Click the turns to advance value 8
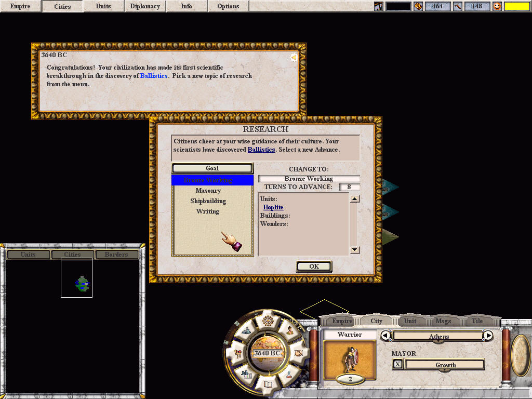532x399 pixels. pos(349,187)
